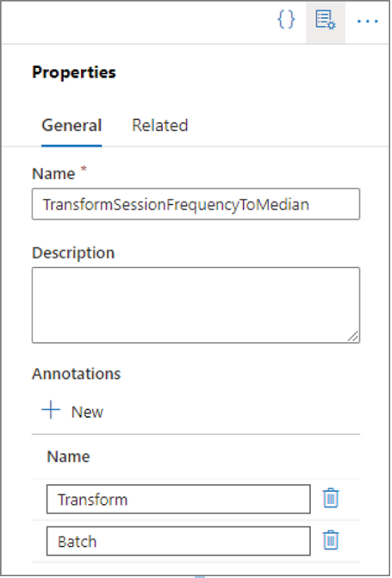Edit the Transform annotation text box

click(178, 499)
